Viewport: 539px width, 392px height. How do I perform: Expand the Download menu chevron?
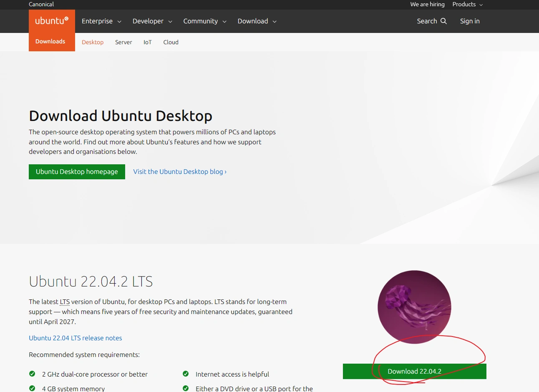pyautogui.click(x=275, y=22)
